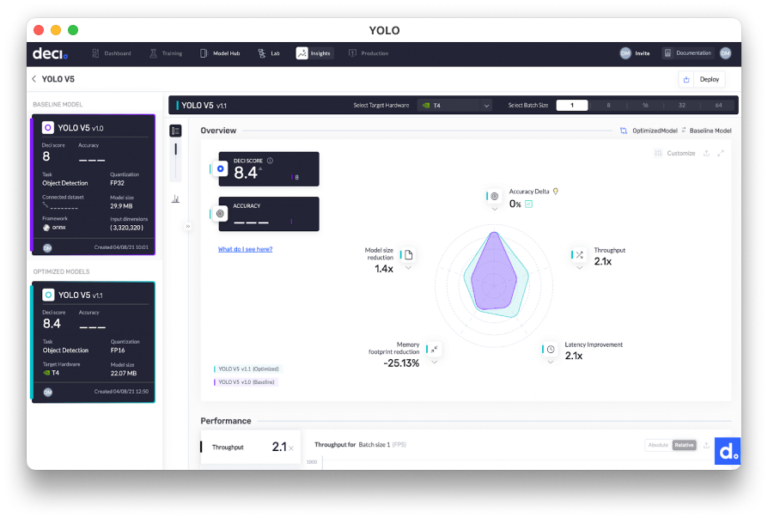Open the blue Deci chat widget
The image size is (768, 518).
(x=727, y=451)
